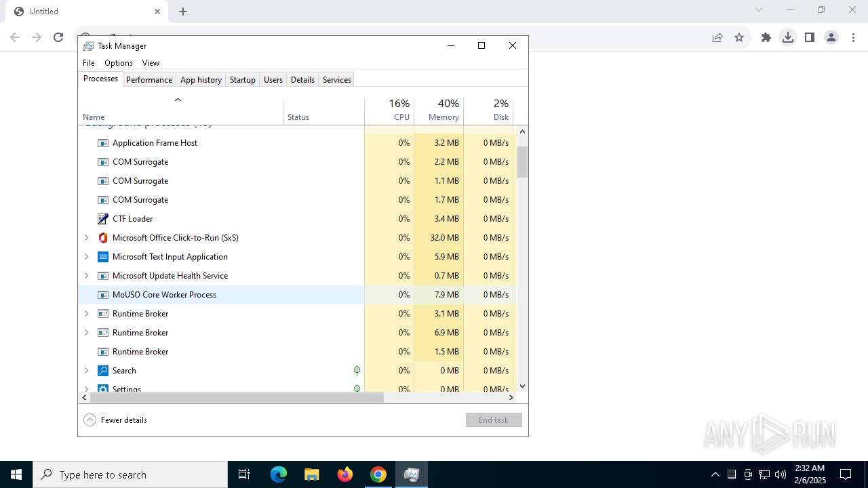868x488 pixels.
Task: Expand the Search process group
Action: click(86, 371)
